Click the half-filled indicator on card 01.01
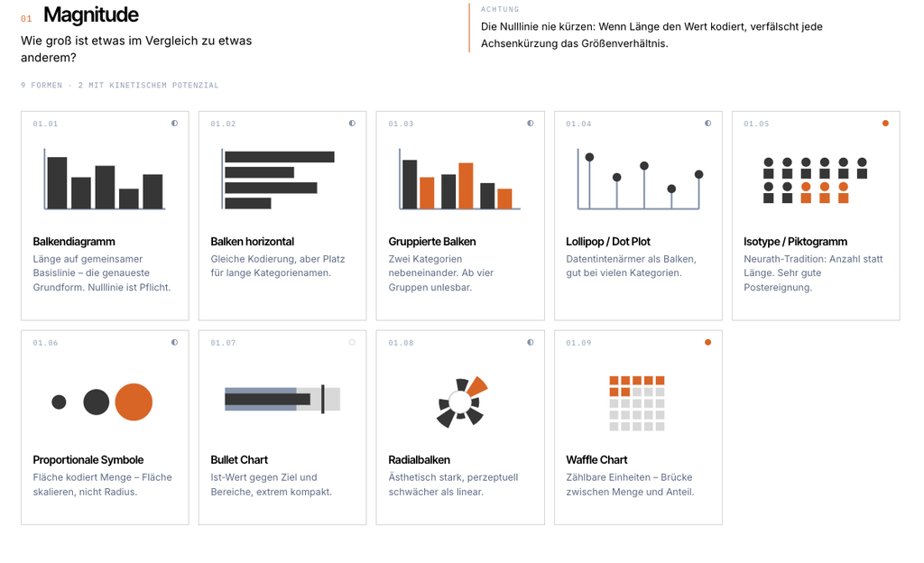The width and height of the screenshot is (924, 563). [174, 123]
